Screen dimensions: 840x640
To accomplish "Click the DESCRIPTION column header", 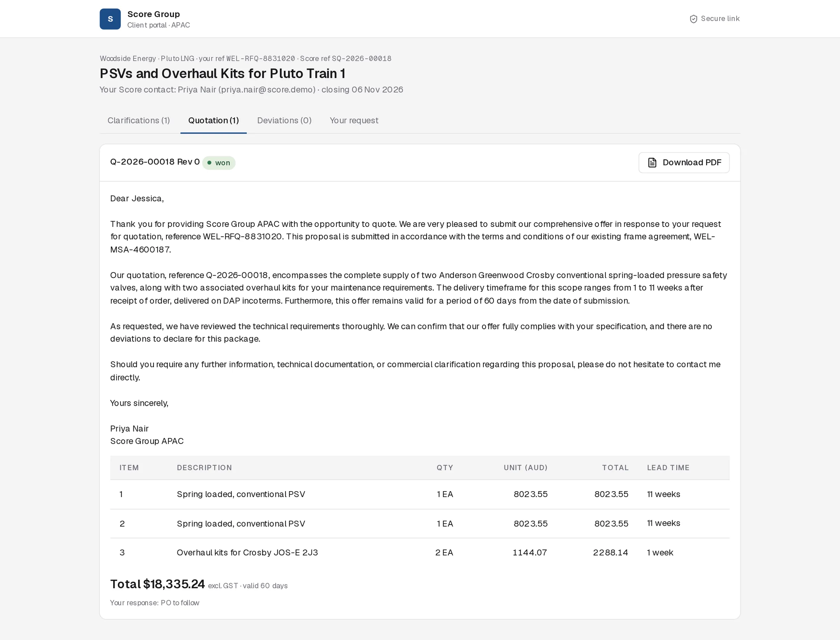I will tap(205, 467).
